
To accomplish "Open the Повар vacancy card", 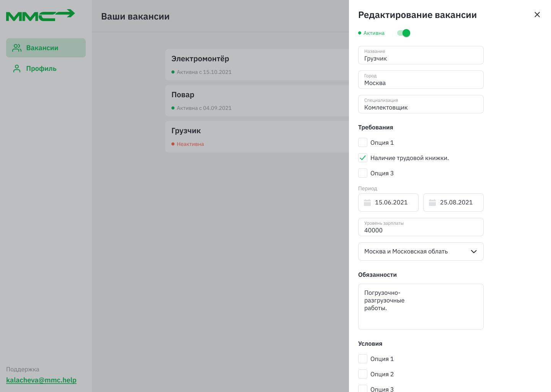I will click(257, 100).
